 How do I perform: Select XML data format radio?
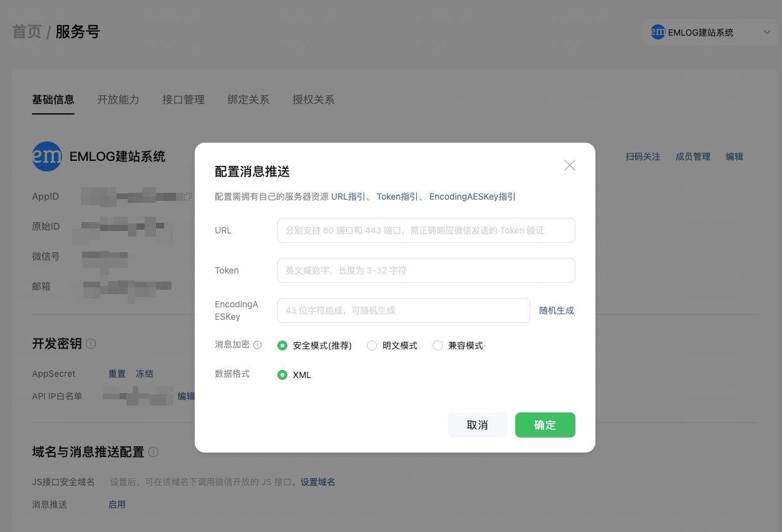tap(282, 375)
